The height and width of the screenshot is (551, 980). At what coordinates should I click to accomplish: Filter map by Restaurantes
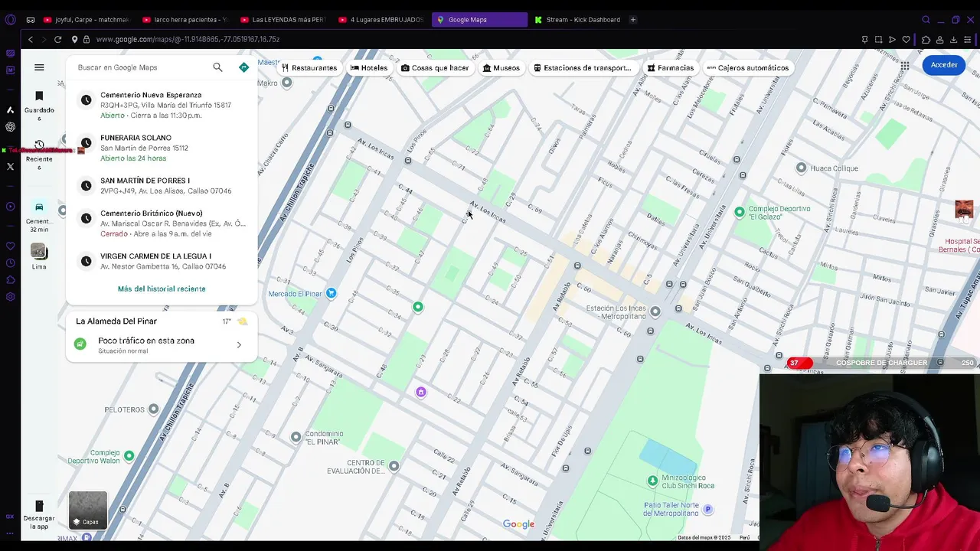coord(309,67)
